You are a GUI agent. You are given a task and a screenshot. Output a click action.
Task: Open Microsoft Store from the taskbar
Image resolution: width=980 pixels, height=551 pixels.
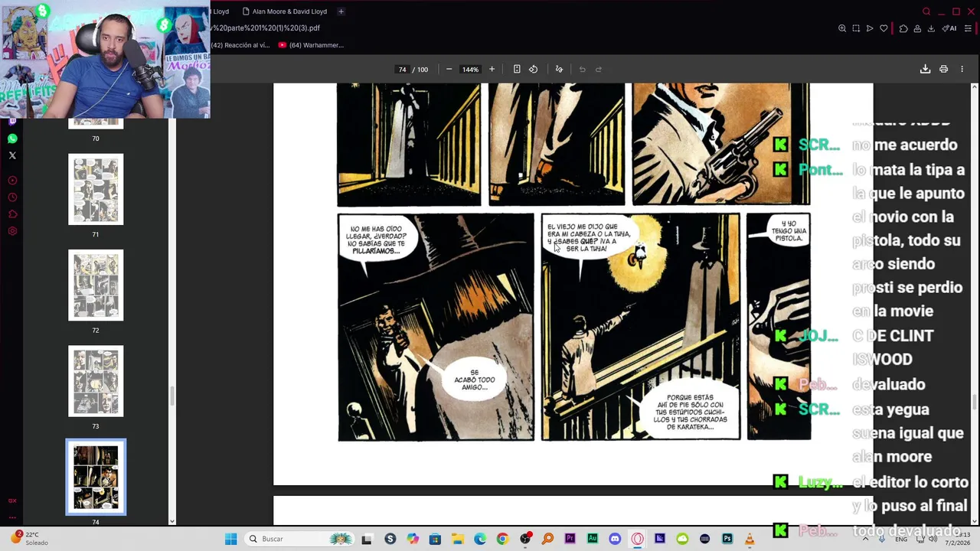[435, 539]
